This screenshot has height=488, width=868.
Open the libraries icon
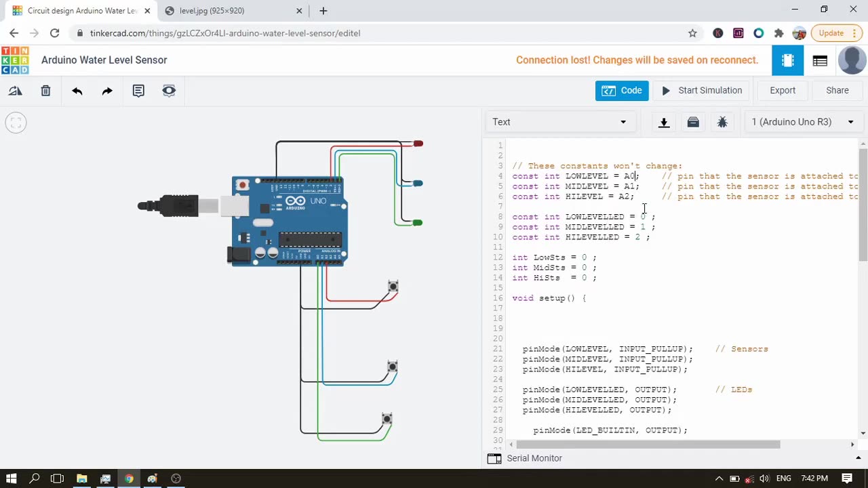(693, 122)
